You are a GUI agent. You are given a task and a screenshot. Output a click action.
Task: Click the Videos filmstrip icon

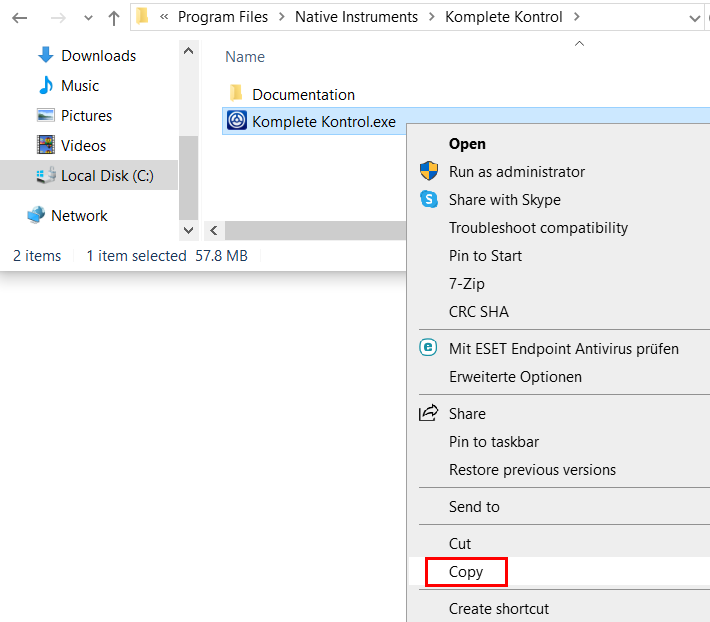pyautogui.click(x=46, y=145)
